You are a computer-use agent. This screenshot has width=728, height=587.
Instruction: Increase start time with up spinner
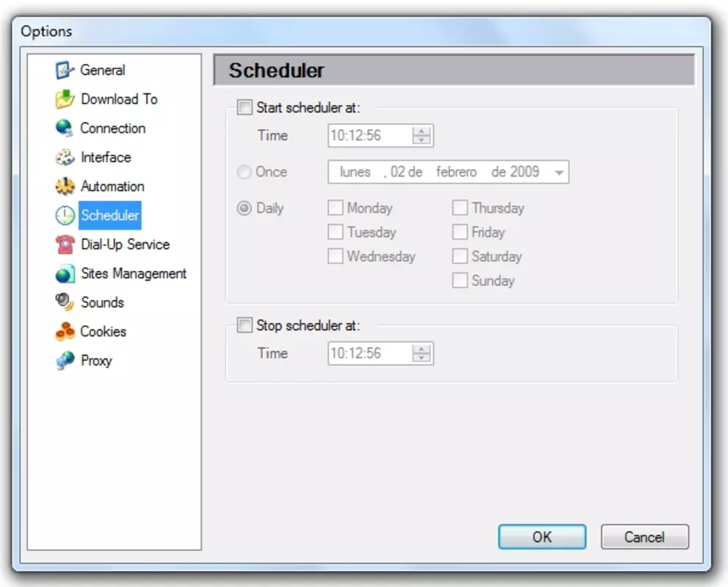(421, 131)
